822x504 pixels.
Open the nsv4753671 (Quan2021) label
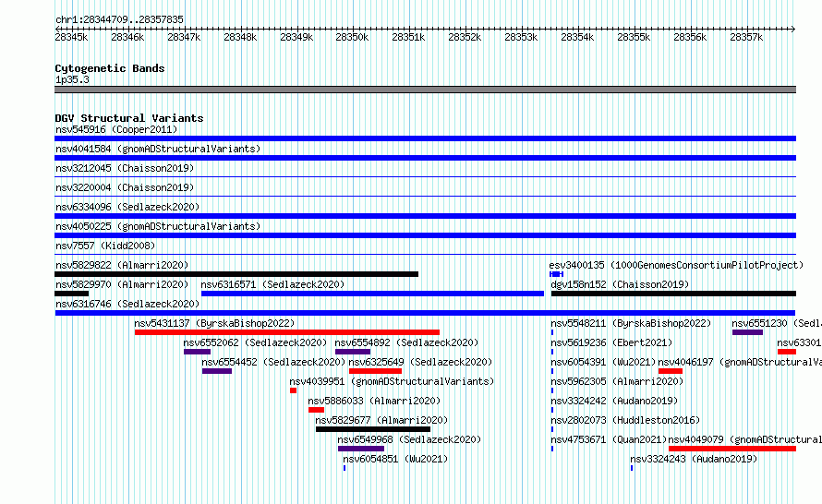609,439
